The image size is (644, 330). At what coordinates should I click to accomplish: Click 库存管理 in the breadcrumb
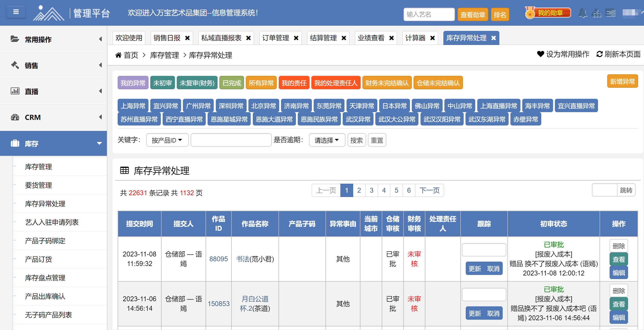pyautogui.click(x=164, y=55)
